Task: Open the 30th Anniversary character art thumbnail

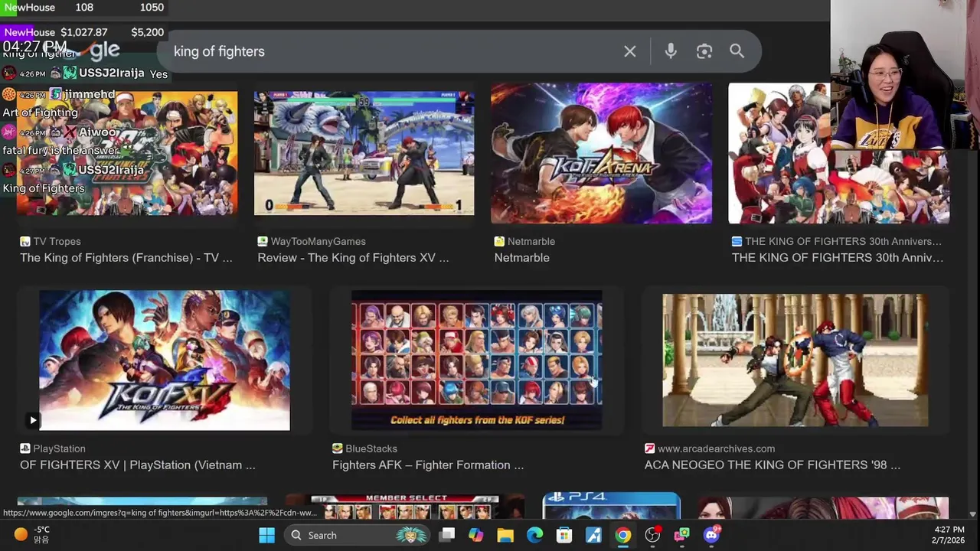Action: (838, 153)
